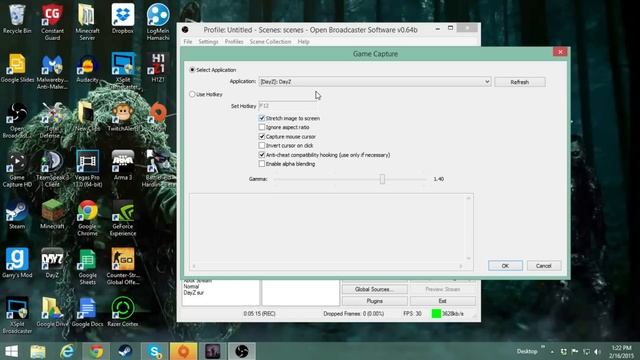Launch Counter-Strike Global Offensive from the desktop
This screenshot has width=640, height=360.
122,267
